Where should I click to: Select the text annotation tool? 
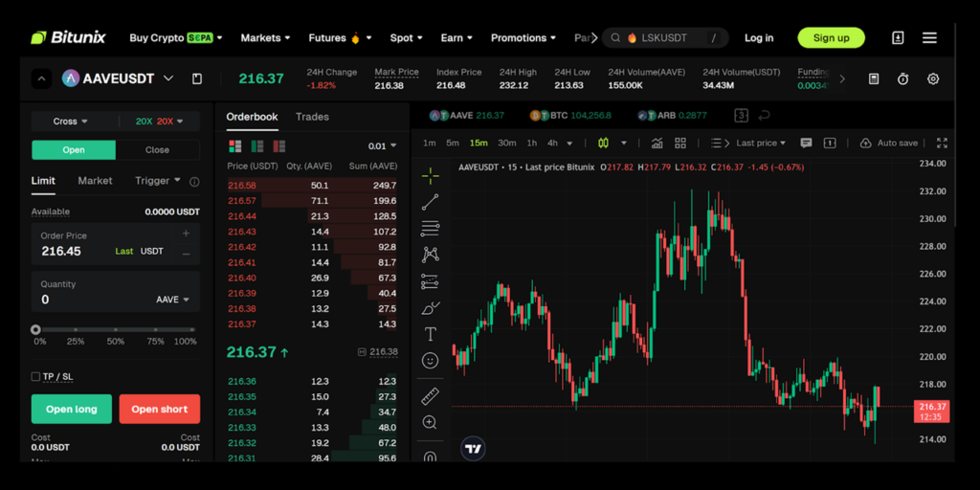(x=430, y=334)
